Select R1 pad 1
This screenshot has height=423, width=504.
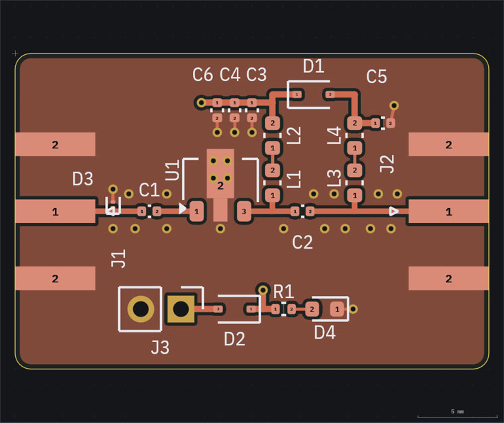coord(275,309)
